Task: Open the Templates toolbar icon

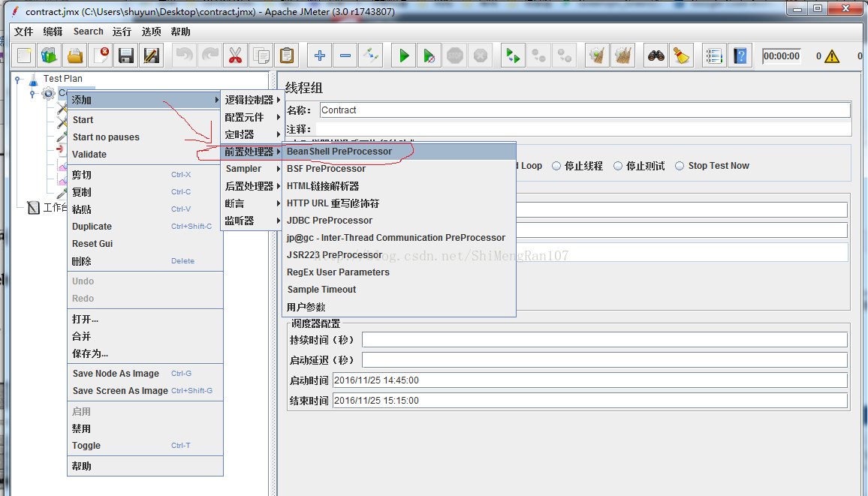Action: [x=50, y=56]
